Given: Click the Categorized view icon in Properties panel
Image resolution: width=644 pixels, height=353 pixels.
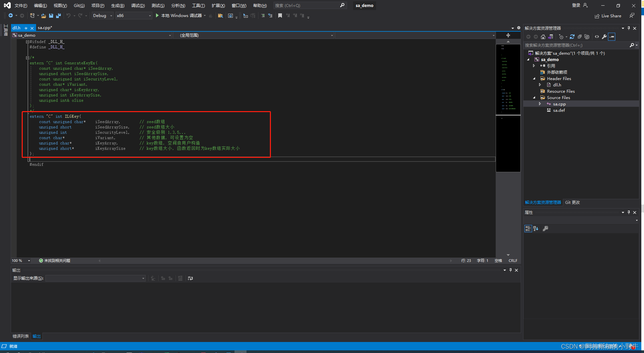Looking at the screenshot, I should click(528, 229).
